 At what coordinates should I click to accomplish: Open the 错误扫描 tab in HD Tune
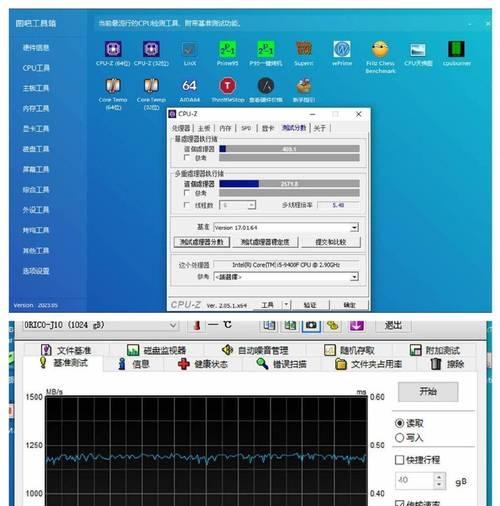281,364
